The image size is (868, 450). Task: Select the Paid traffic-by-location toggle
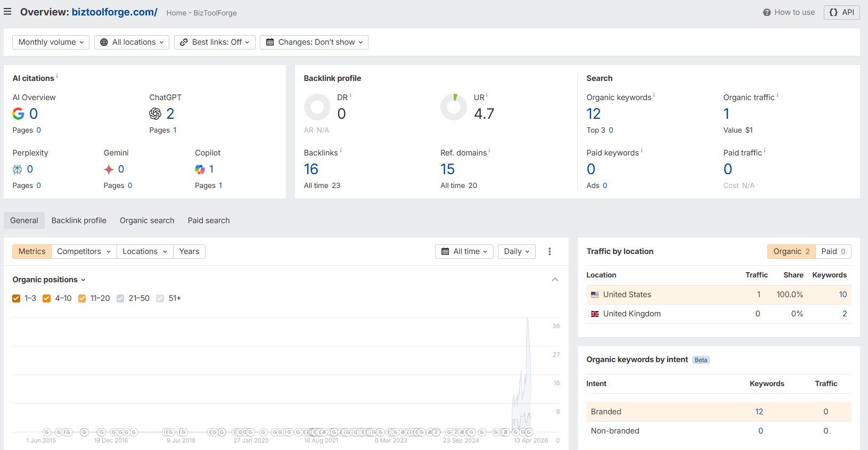833,251
